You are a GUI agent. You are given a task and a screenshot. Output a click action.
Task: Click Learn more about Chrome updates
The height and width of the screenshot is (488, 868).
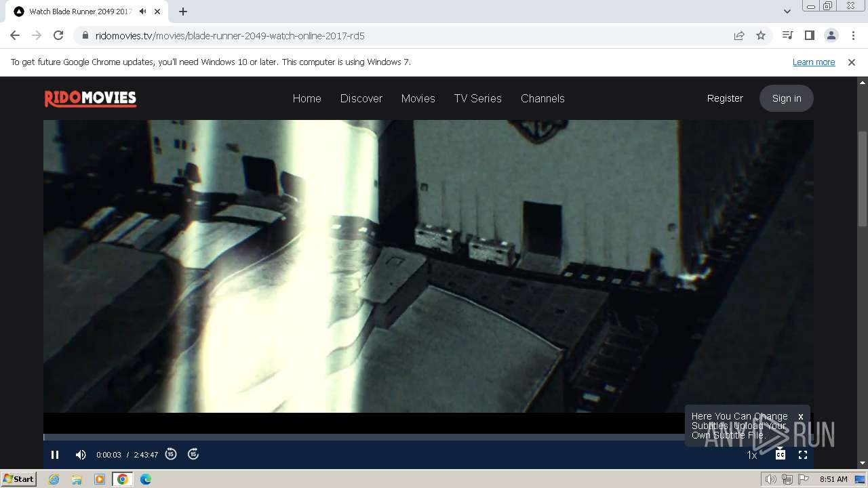click(814, 62)
